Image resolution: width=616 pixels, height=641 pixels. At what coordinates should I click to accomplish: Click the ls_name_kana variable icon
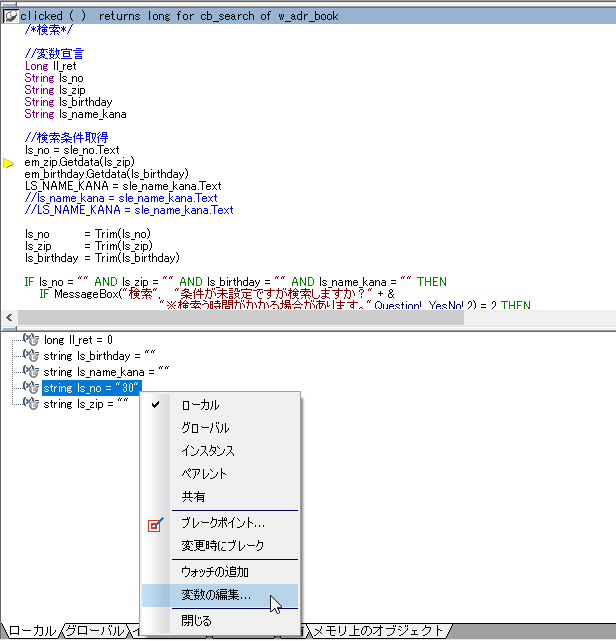pyautogui.click(x=30, y=372)
